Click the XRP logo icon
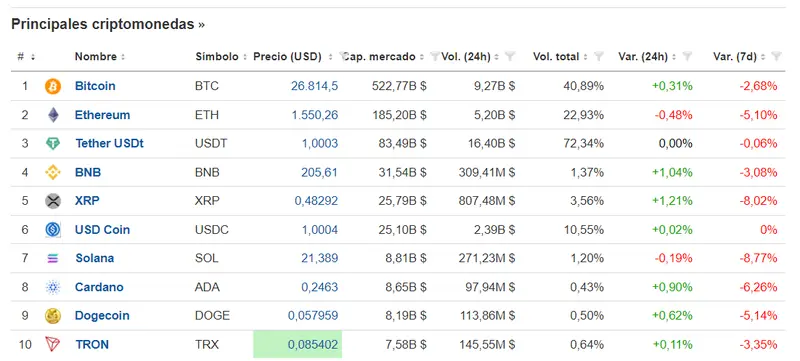The height and width of the screenshot is (361, 800). (x=53, y=201)
